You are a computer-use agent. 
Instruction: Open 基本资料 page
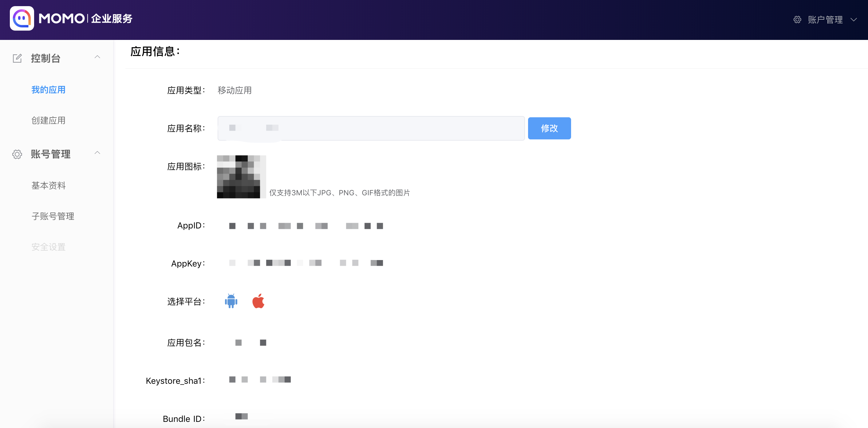click(x=49, y=185)
